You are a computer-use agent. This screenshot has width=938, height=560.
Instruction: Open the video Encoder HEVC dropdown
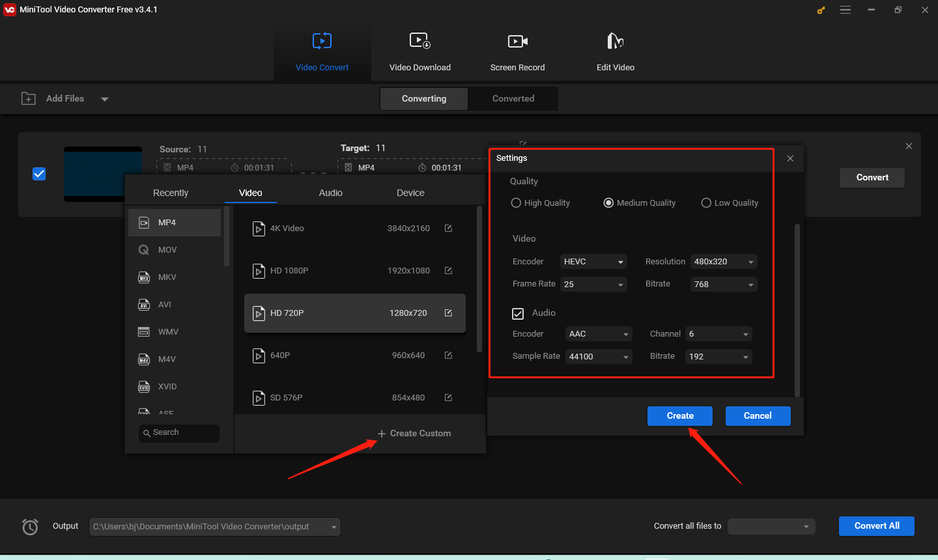point(593,262)
